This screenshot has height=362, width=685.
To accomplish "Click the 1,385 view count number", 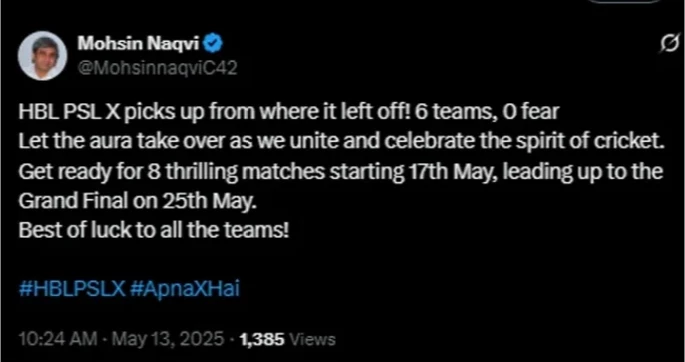I will pyautogui.click(x=263, y=339).
